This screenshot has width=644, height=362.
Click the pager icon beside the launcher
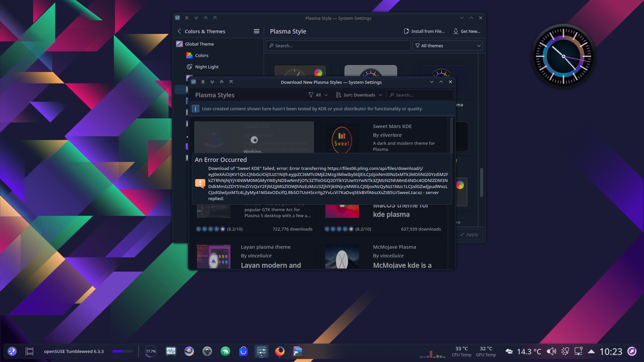tap(30, 351)
